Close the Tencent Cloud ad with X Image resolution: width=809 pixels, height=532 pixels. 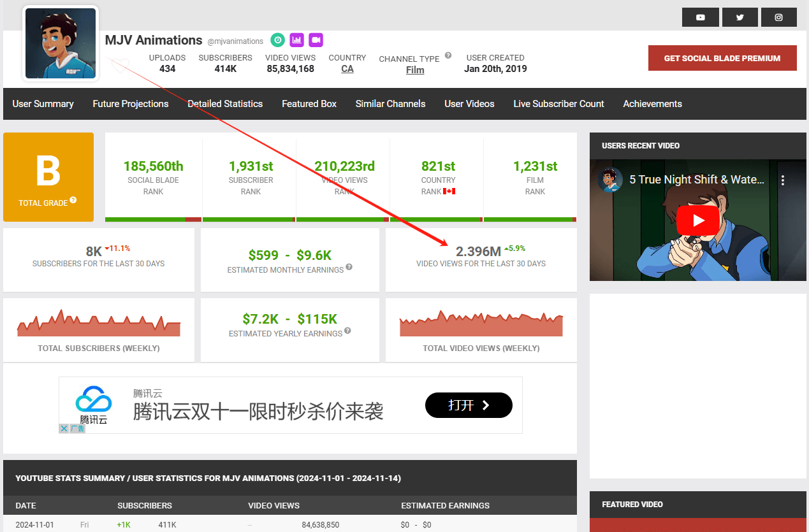tap(64, 429)
